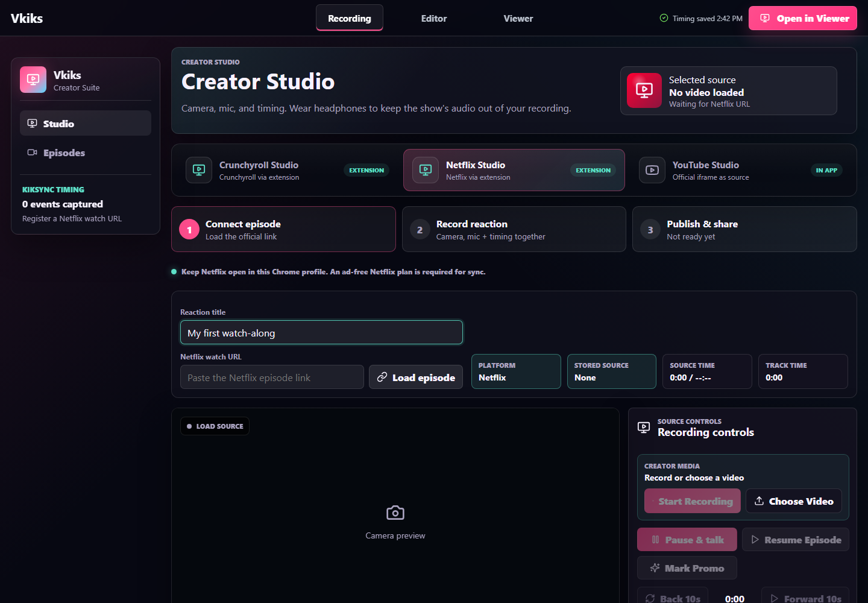Select the Netflix Studio source card

pyautogui.click(x=514, y=170)
